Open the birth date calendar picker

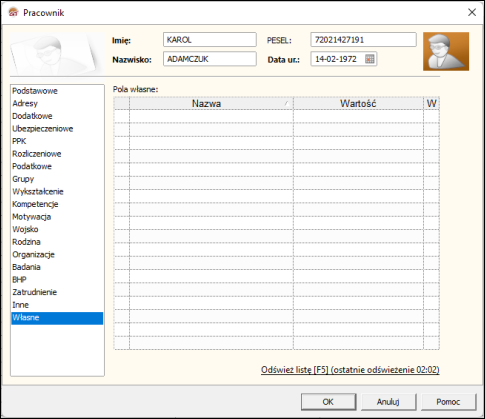[x=369, y=59]
